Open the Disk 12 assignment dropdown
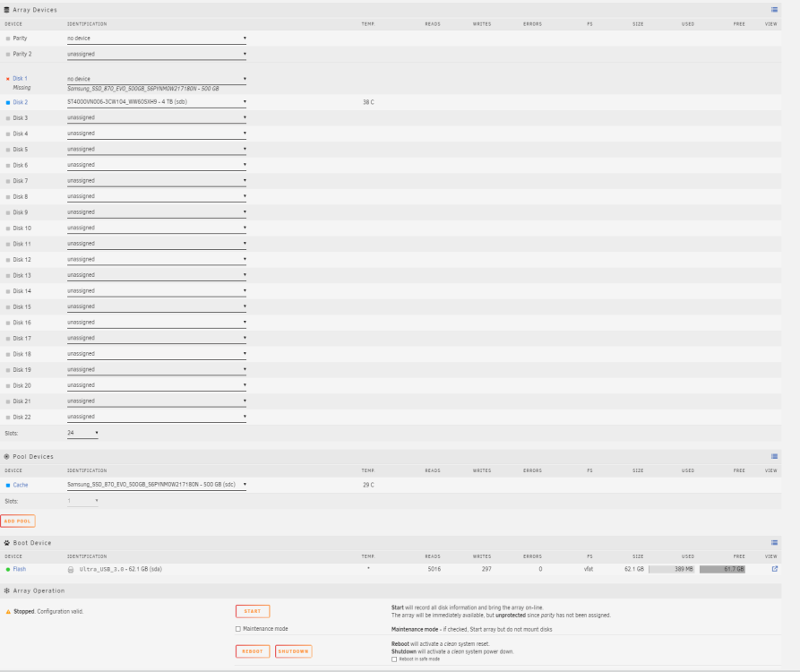Screen dimensions: 800x672 [157, 260]
